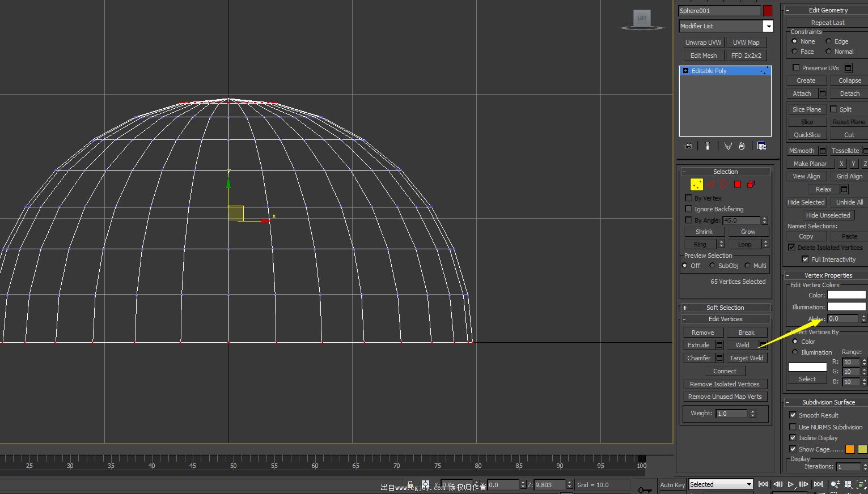The width and height of the screenshot is (868, 494).
Task: Collapse Selection rollout header
Action: [725, 172]
